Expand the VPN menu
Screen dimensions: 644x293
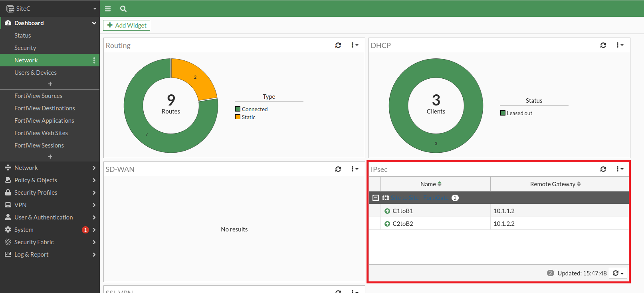click(50, 205)
